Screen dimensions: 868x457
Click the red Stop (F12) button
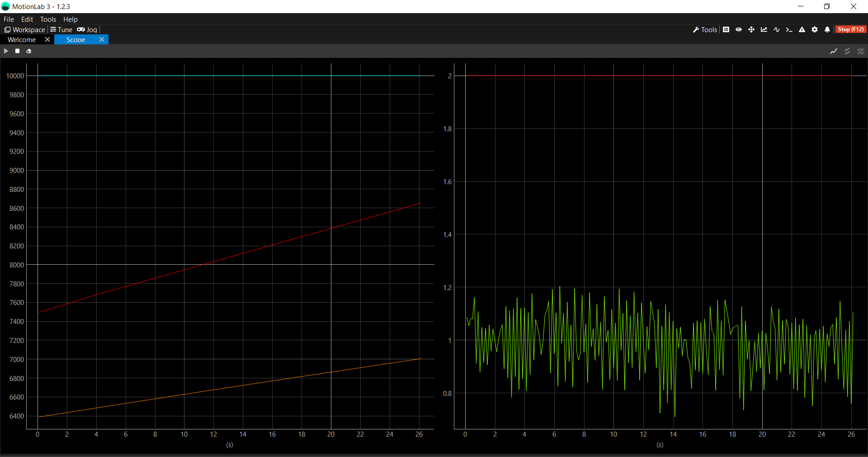pos(851,29)
